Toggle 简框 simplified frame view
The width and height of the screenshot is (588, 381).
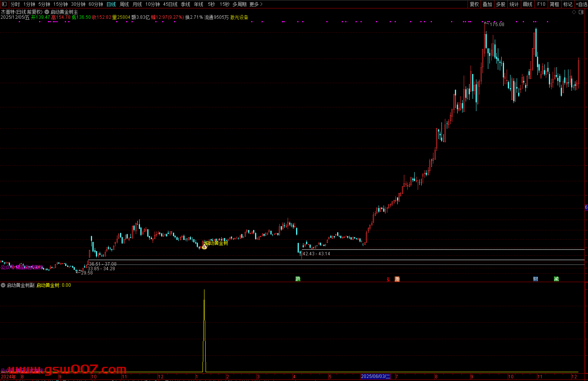pos(554,4)
